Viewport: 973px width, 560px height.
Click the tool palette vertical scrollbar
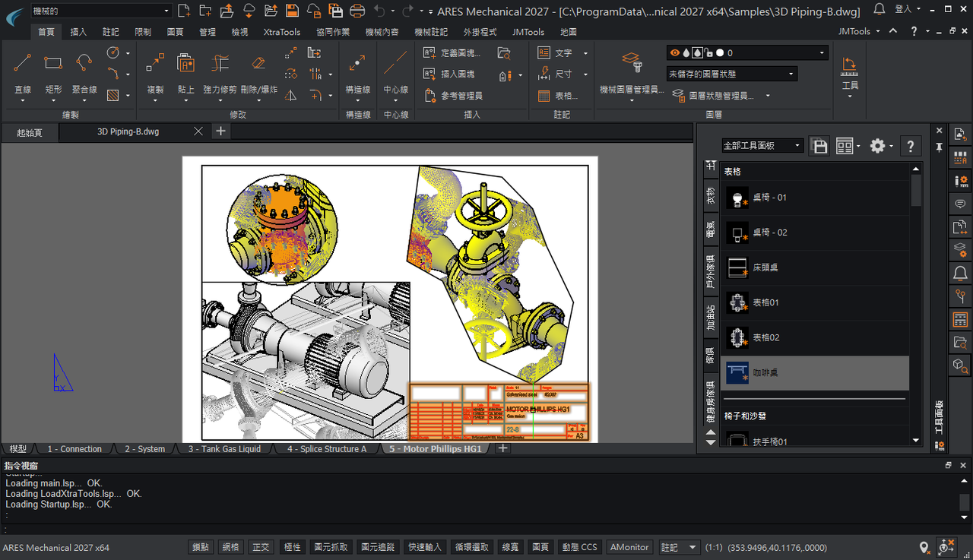916,190
